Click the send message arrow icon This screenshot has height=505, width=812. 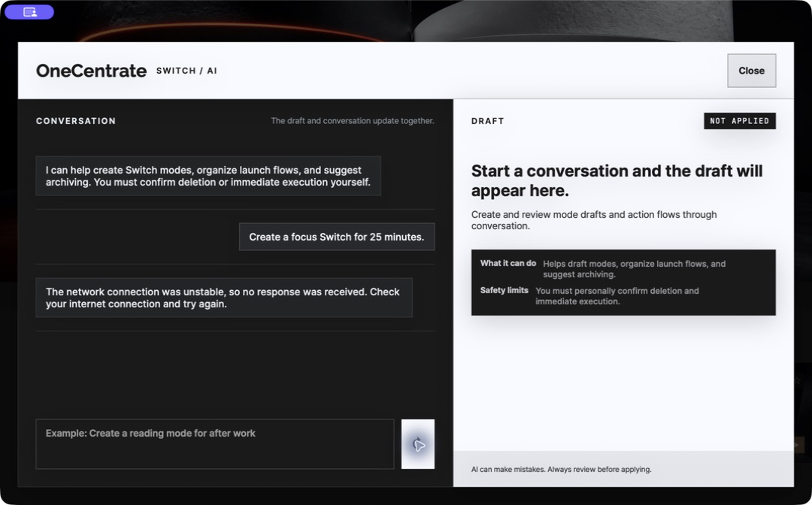418,444
